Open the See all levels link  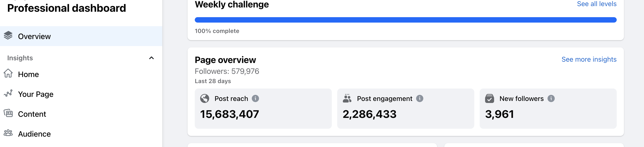(x=596, y=4)
